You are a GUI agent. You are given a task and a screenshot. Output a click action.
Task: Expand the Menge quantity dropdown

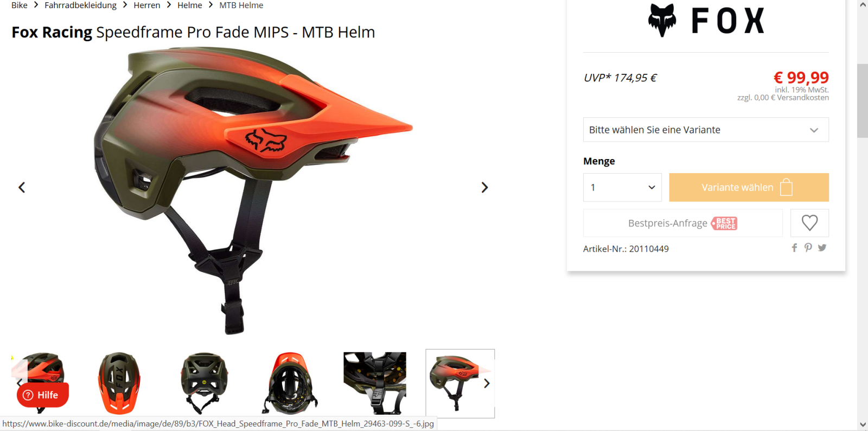(x=622, y=187)
